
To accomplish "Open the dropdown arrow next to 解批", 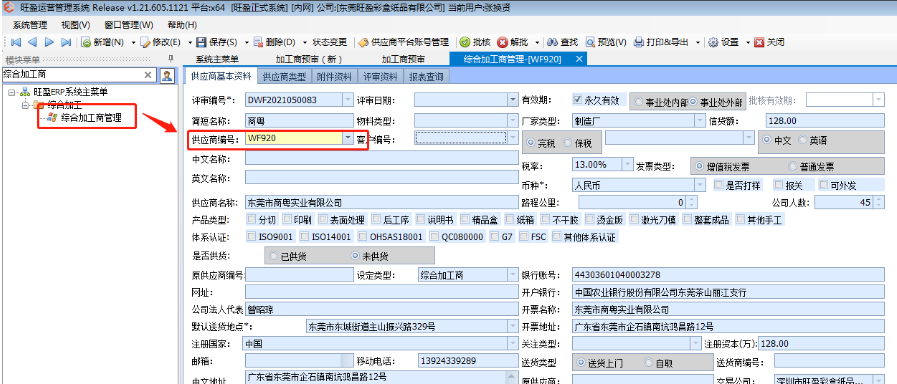I will [x=537, y=42].
